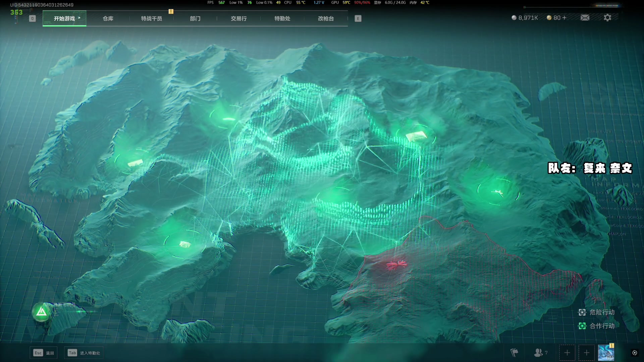
Task: Click the green triangle signal icon
Action: point(42,312)
